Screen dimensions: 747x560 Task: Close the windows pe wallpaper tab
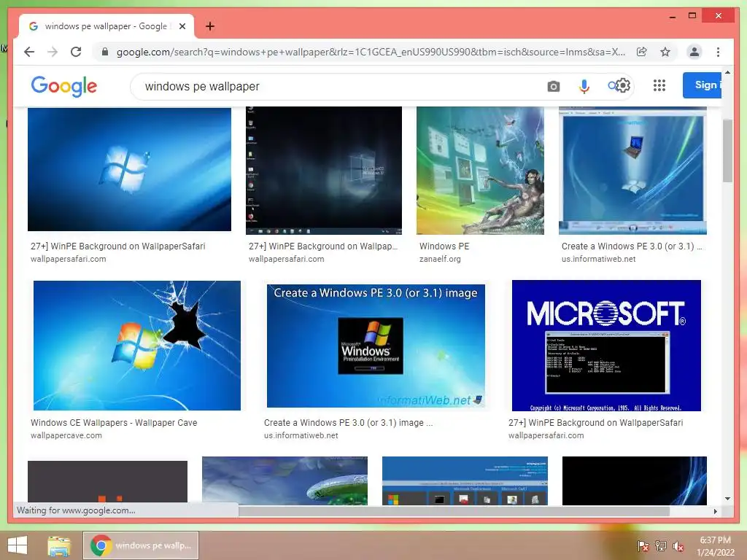(x=182, y=26)
